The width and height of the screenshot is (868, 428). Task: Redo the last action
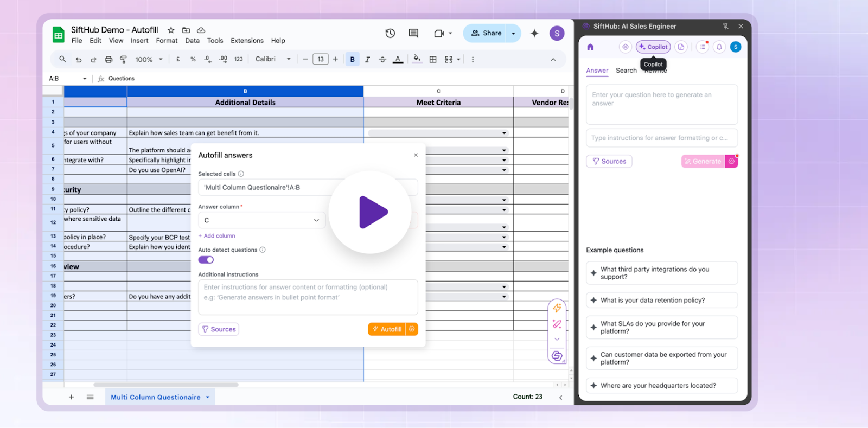pyautogui.click(x=93, y=60)
